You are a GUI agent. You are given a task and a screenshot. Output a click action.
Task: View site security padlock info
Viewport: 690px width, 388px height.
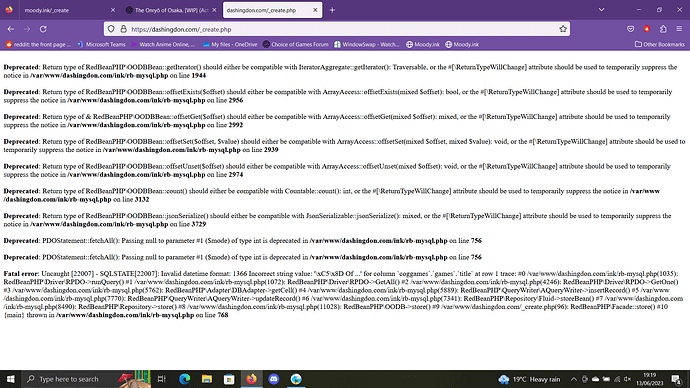(x=124, y=29)
